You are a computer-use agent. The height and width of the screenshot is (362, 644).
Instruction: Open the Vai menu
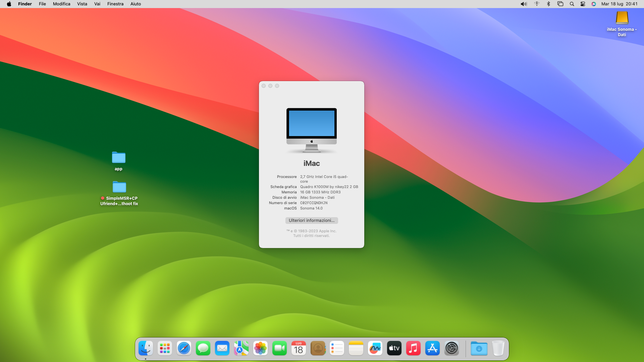tap(97, 4)
